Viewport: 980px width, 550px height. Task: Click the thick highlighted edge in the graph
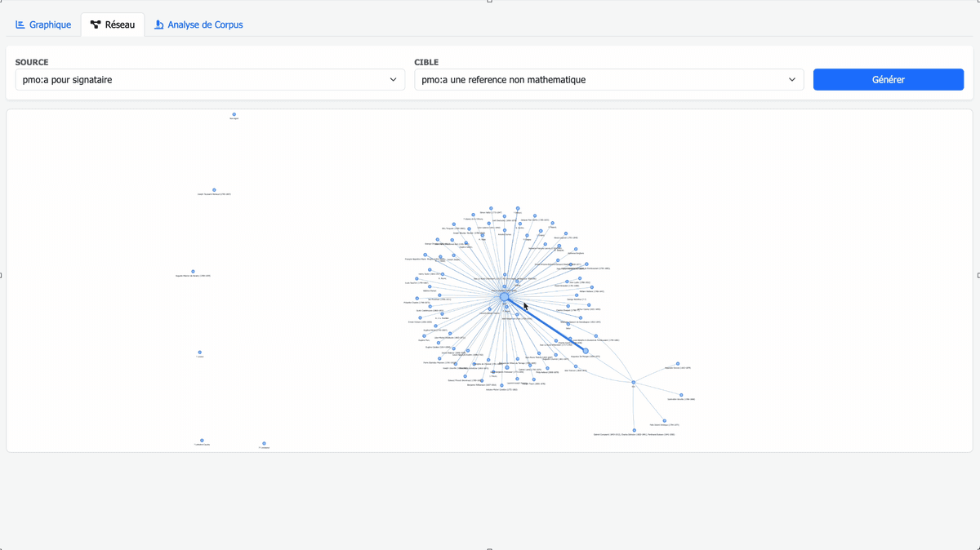coord(545,324)
